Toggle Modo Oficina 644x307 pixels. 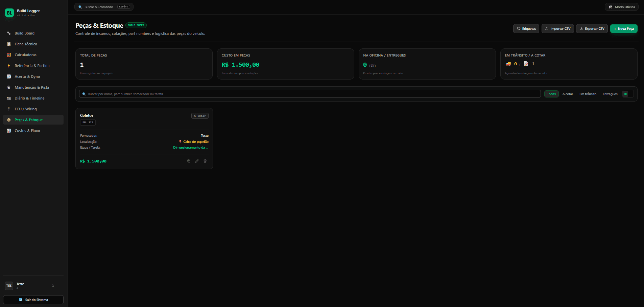point(622,7)
